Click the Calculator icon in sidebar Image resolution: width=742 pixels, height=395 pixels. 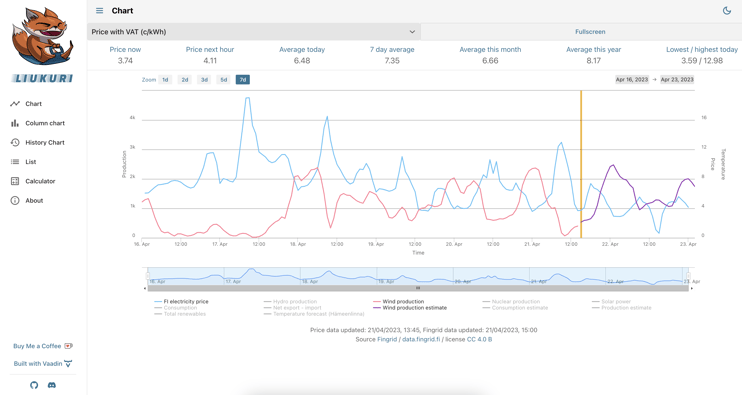point(15,181)
